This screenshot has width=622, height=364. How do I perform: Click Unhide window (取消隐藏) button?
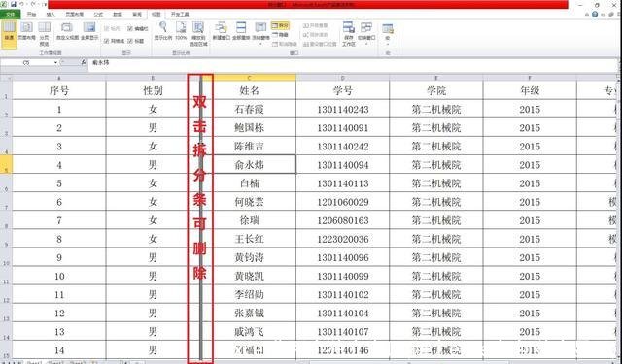pyautogui.click(x=285, y=44)
